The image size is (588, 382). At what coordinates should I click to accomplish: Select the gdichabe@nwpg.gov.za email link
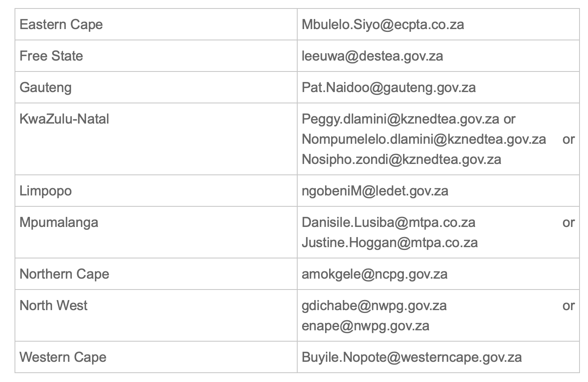coord(374,306)
